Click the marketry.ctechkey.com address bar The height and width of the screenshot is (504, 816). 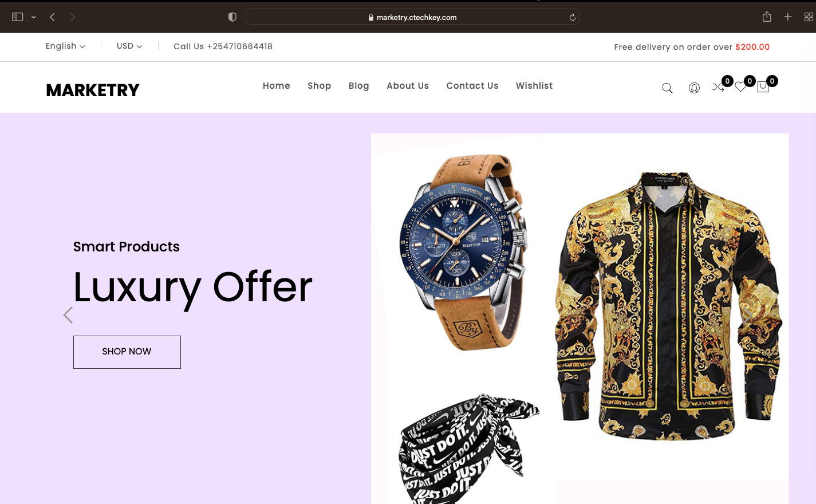pyautogui.click(x=412, y=17)
